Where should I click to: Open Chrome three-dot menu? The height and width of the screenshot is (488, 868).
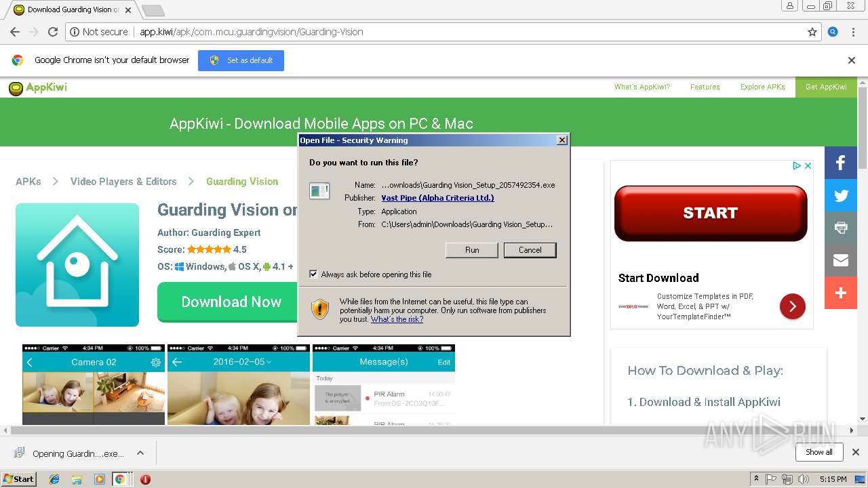tap(853, 32)
